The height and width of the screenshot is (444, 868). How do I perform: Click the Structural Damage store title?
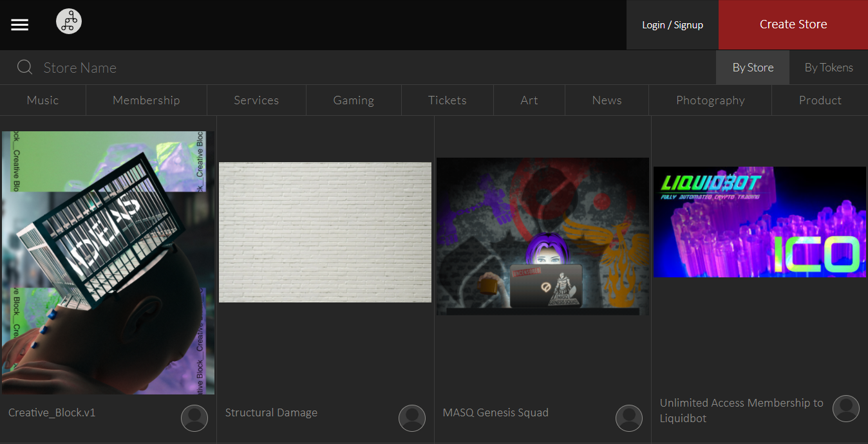tap(271, 412)
